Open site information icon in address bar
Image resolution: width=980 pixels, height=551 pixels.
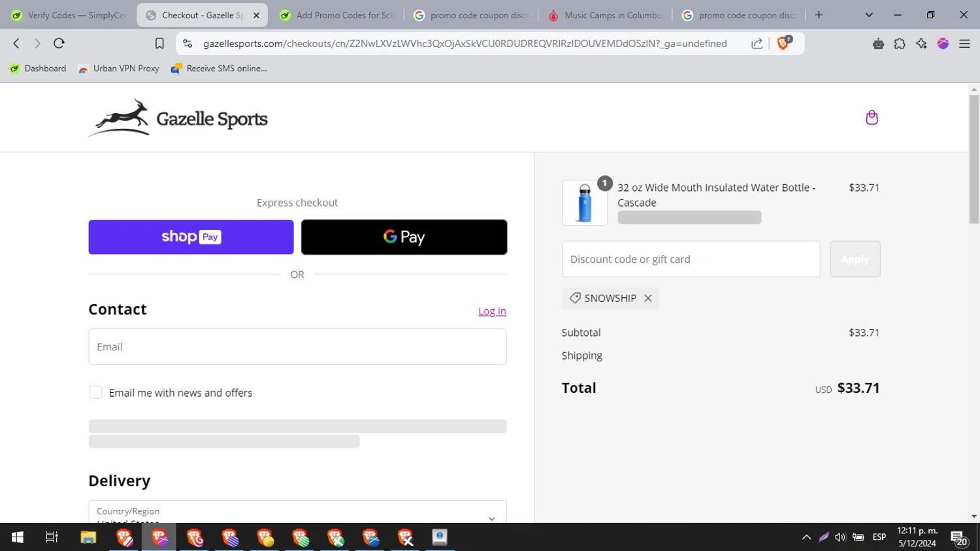tap(188, 43)
